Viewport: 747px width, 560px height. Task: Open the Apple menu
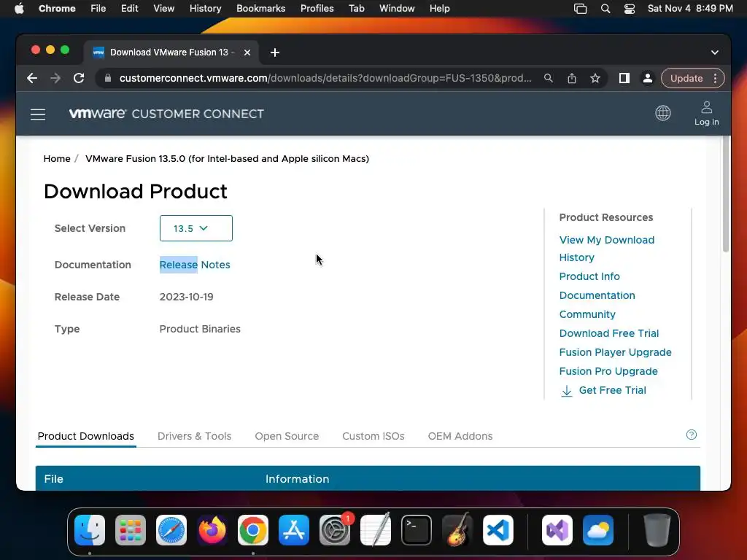click(19, 9)
